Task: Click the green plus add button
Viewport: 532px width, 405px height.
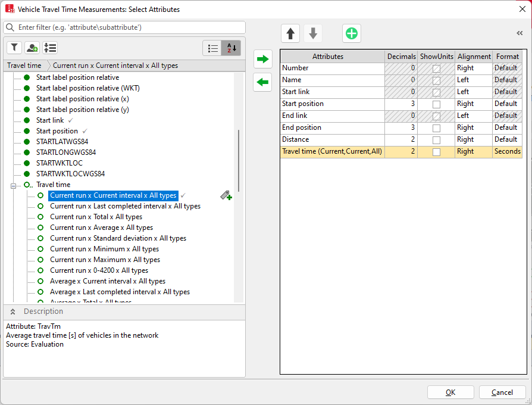Action: [352, 33]
